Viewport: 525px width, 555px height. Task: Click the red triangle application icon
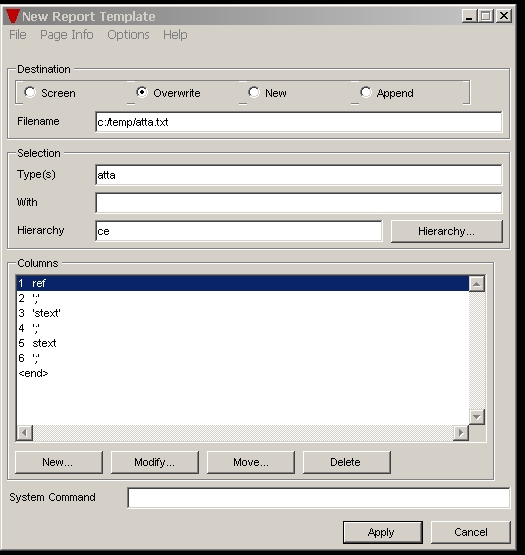tap(13, 16)
